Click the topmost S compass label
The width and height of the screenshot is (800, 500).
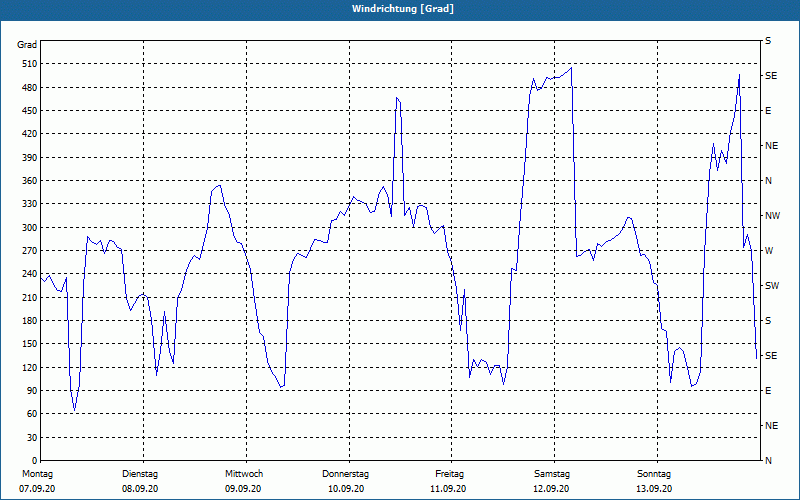click(768, 41)
